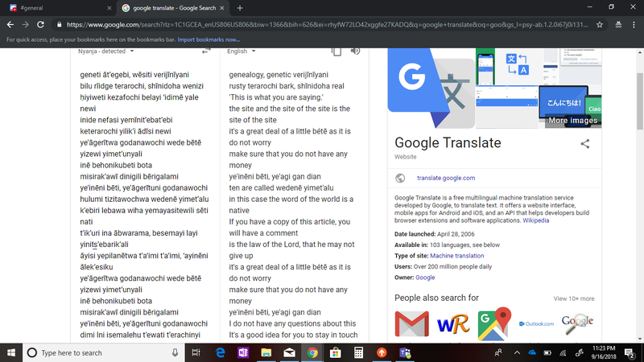Click the こんにちは Ciao image thumbnail
This screenshot has width=644, height=362.
pyautogui.click(x=570, y=107)
